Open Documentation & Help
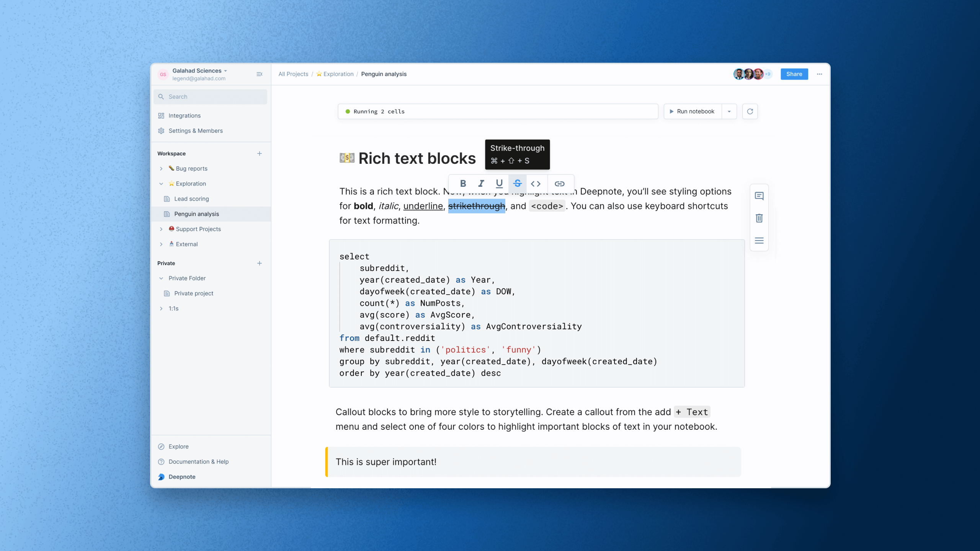The height and width of the screenshot is (551, 980). 198,461
